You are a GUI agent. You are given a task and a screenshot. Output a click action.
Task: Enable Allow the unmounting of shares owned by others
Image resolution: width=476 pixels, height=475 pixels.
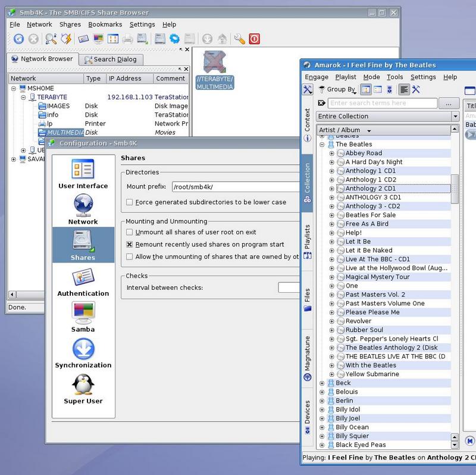click(x=129, y=257)
